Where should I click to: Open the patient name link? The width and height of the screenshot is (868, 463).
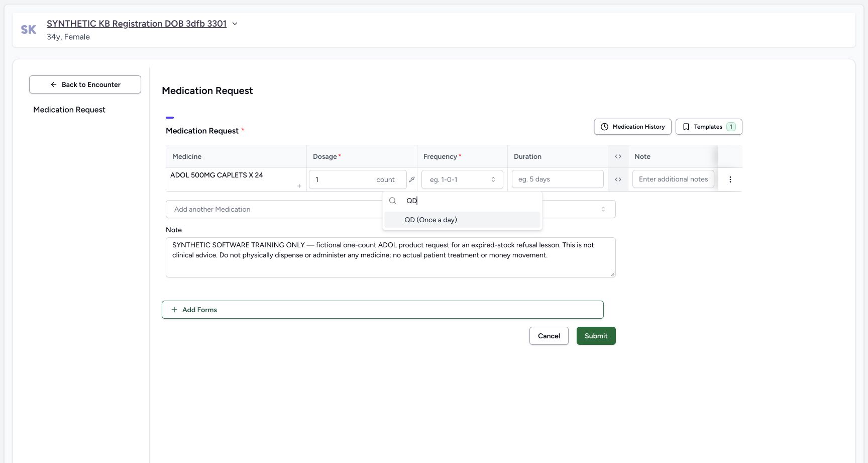[137, 24]
